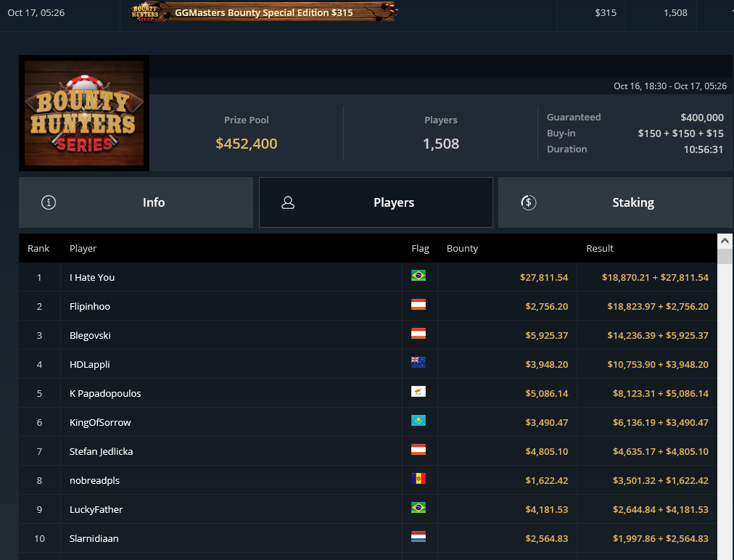Click the Bounty Hunters Series logo thumbnail
734x560 pixels.
coord(84,113)
